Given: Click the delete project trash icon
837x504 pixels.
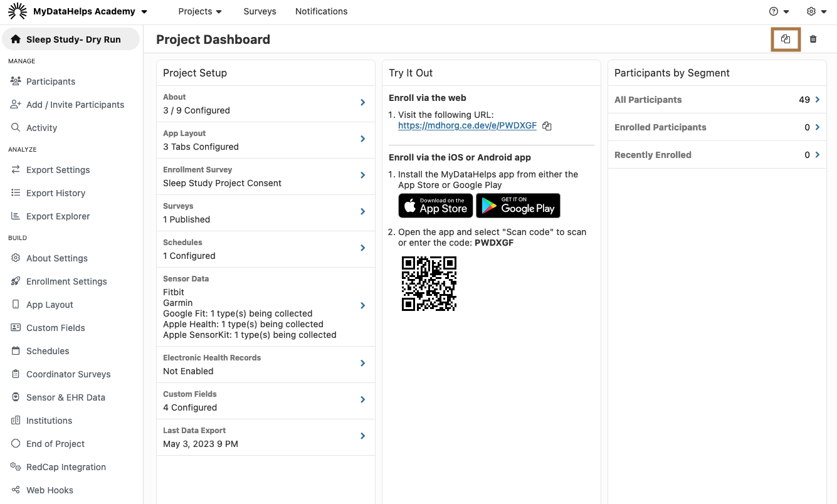Looking at the screenshot, I should point(813,39).
